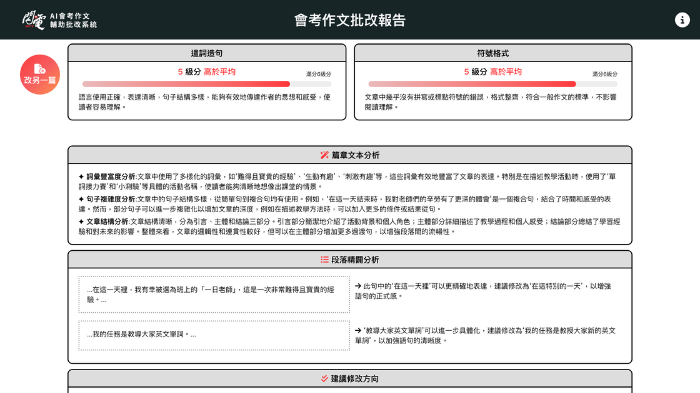The width and height of the screenshot is (700, 393).
Task: Click the 滿分6級分 label in 遣詞造句 card
Action: pos(318,74)
